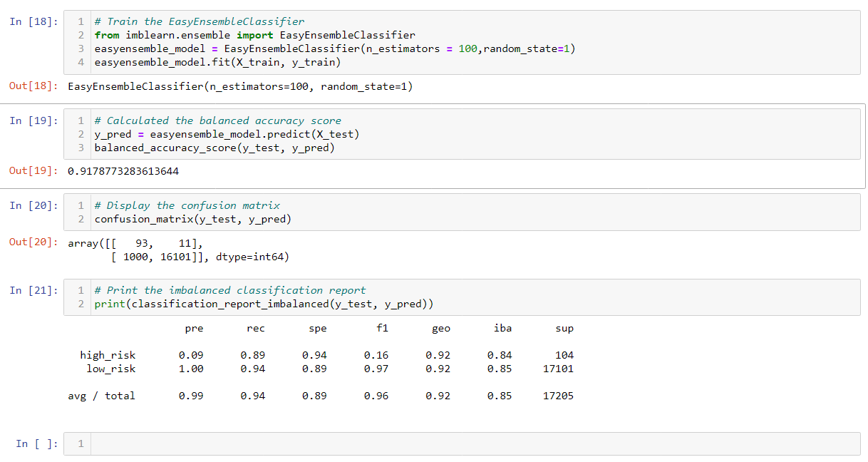Click high_risk support value 104
The width and height of the screenshot is (868, 462).
coord(564,355)
